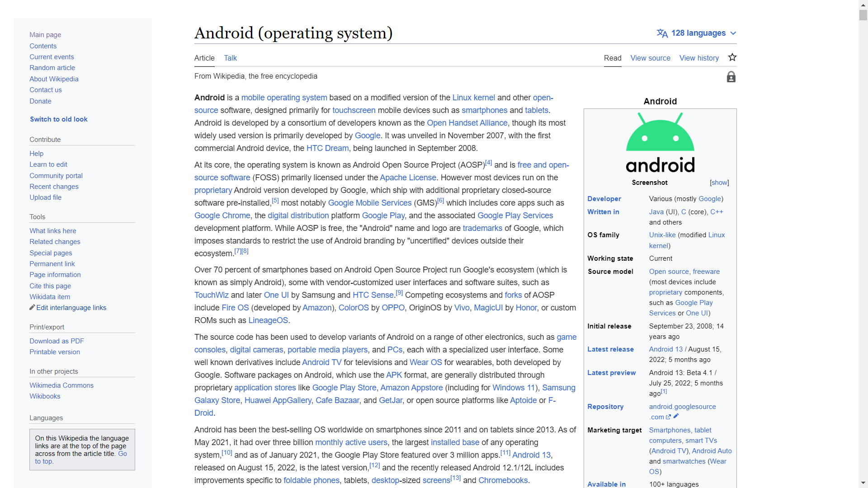Click the Developer label in infobox
Image resolution: width=868 pixels, height=488 pixels.
604,199
